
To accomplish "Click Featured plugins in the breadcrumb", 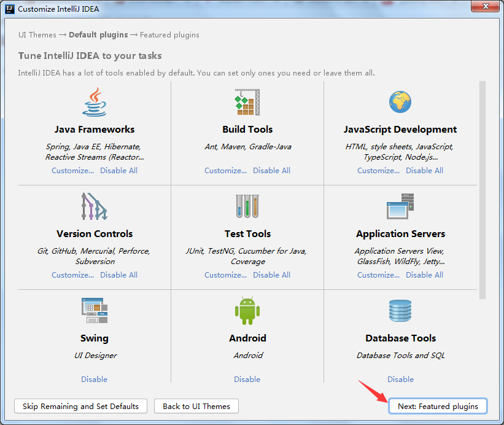I will coord(169,35).
